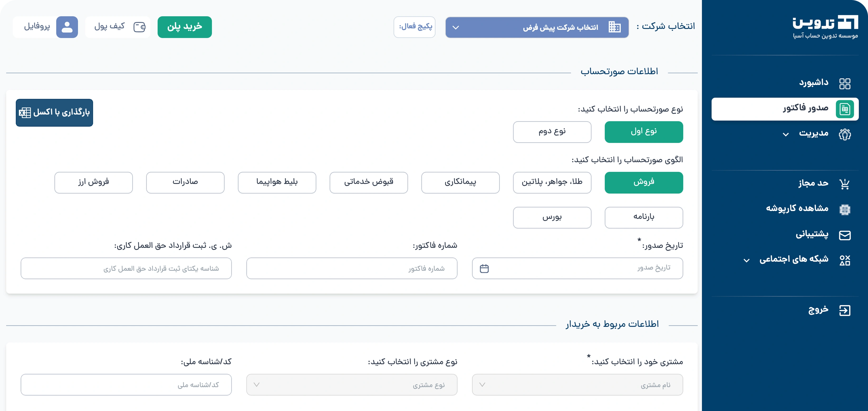The image size is (868, 411).
Task: Click the خرید پلن button
Action: coord(185,27)
